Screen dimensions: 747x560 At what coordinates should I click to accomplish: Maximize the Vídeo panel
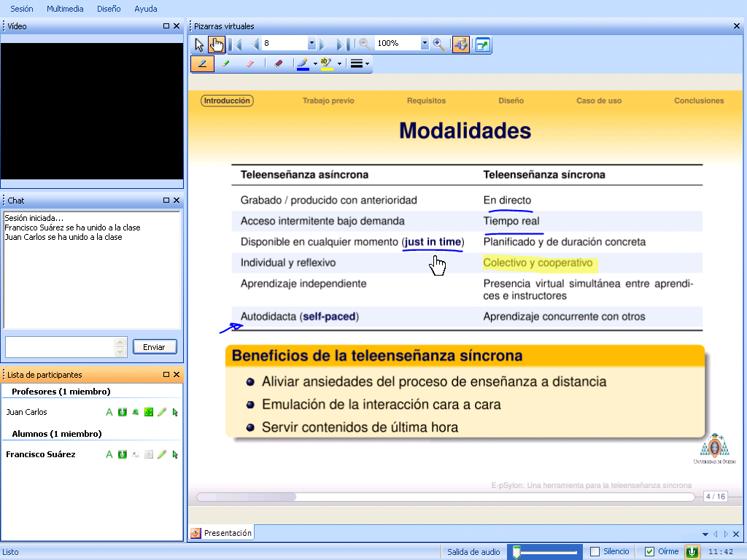coord(166,26)
